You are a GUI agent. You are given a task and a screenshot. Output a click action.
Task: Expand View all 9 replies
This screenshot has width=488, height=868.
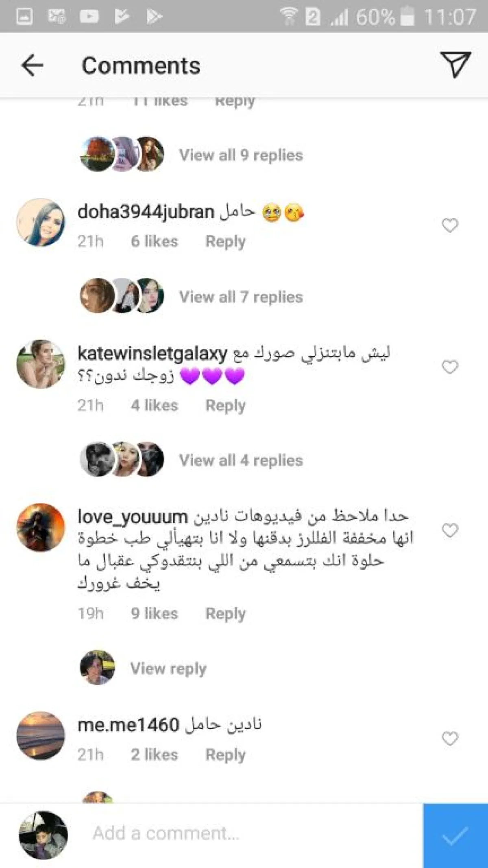tap(241, 155)
